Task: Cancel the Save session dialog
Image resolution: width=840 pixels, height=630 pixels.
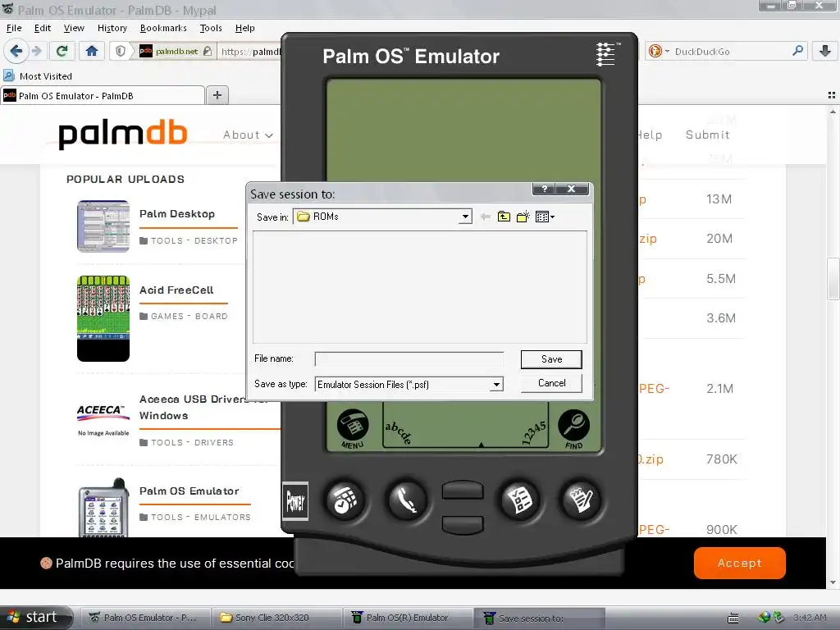Action: [x=551, y=383]
